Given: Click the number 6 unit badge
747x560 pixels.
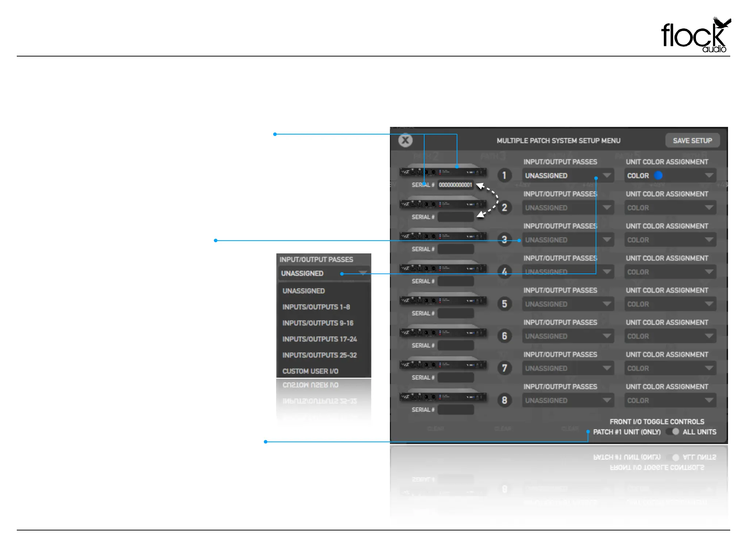Looking at the screenshot, I should pos(504,336).
